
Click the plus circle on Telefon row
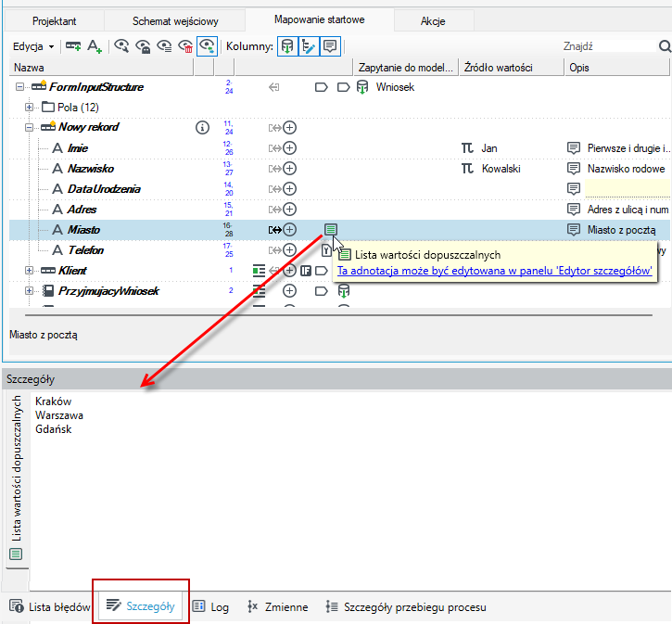(x=290, y=249)
